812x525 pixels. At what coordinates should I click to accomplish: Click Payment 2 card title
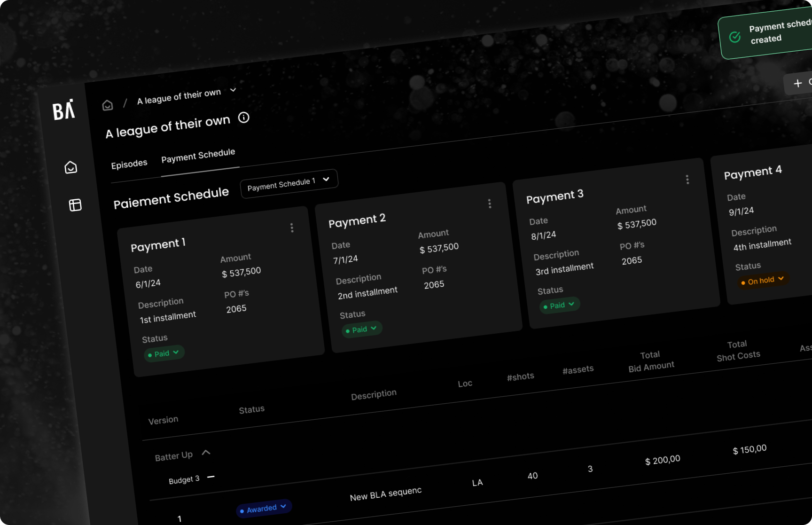pyautogui.click(x=357, y=220)
